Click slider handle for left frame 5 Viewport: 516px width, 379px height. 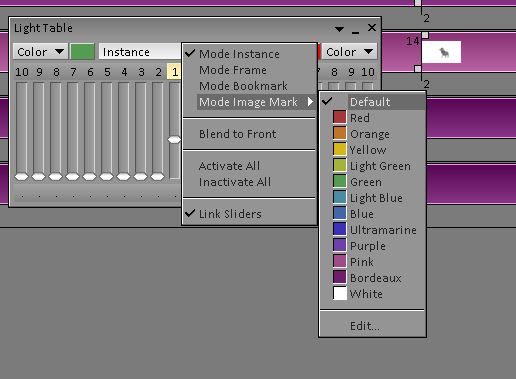(x=106, y=176)
